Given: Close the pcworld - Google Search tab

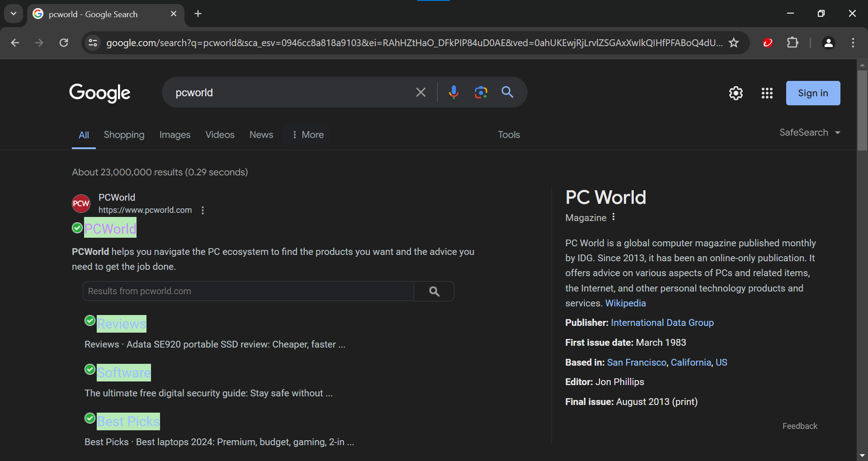Looking at the screenshot, I should [x=174, y=14].
